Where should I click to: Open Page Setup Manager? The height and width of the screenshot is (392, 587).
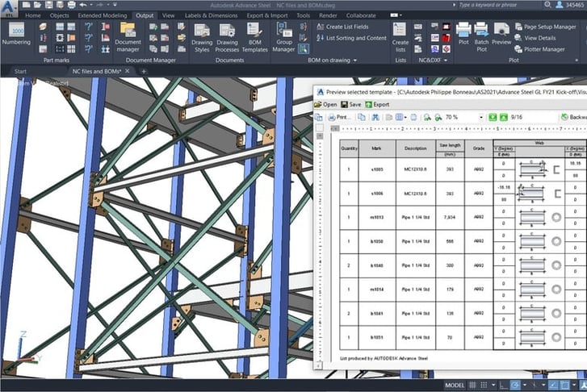[x=546, y=27]
